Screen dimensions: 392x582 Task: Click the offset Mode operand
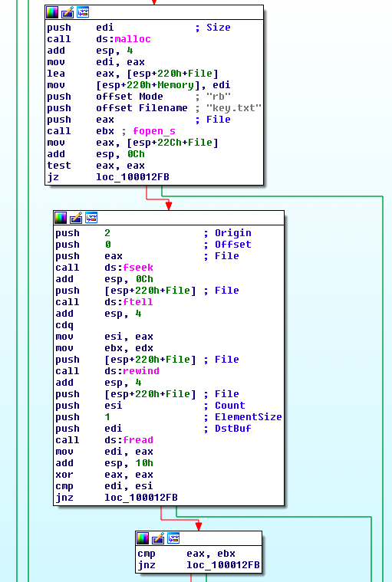[130, 97]
